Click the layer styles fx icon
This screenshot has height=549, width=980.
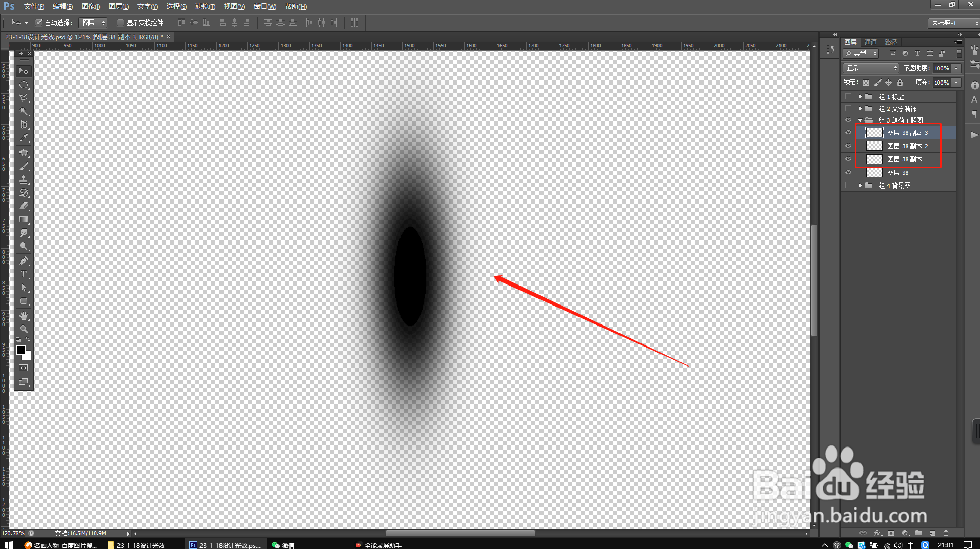[877, 533]
